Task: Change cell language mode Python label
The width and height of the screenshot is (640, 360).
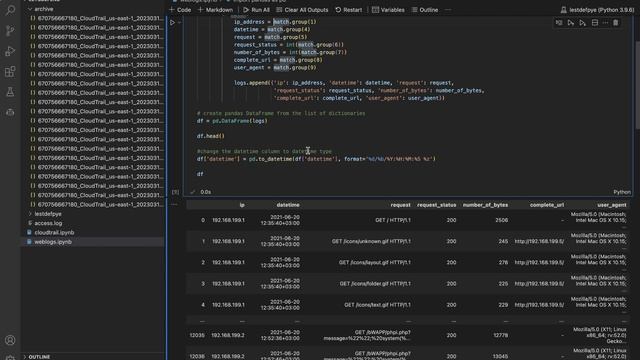Action: pyautogui.click(x=622, y=192)
